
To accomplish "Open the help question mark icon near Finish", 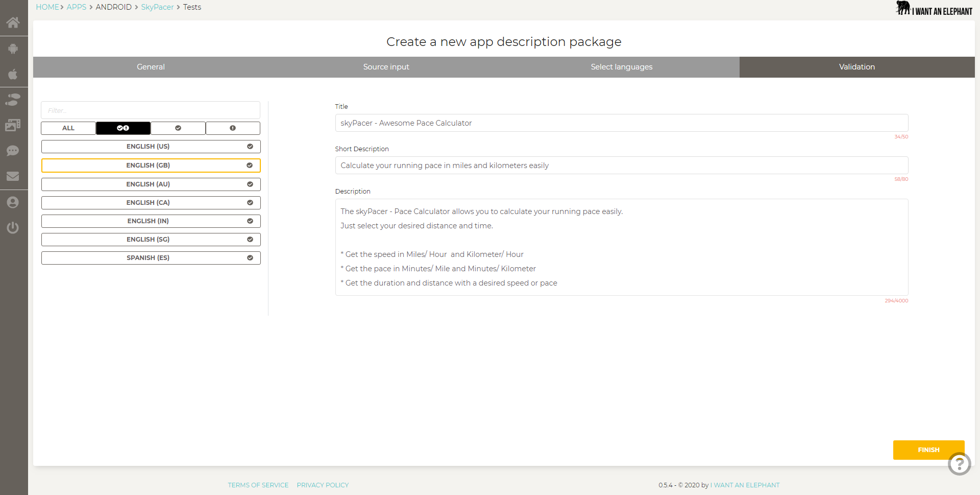I will [960, 464].
